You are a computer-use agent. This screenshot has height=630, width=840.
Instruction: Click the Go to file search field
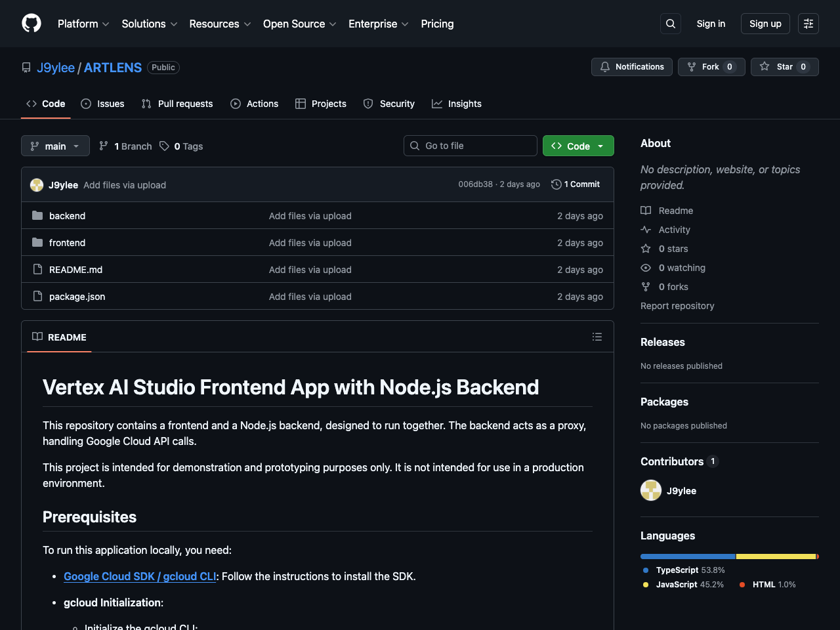pyautogui.click(x=471, y=146)
